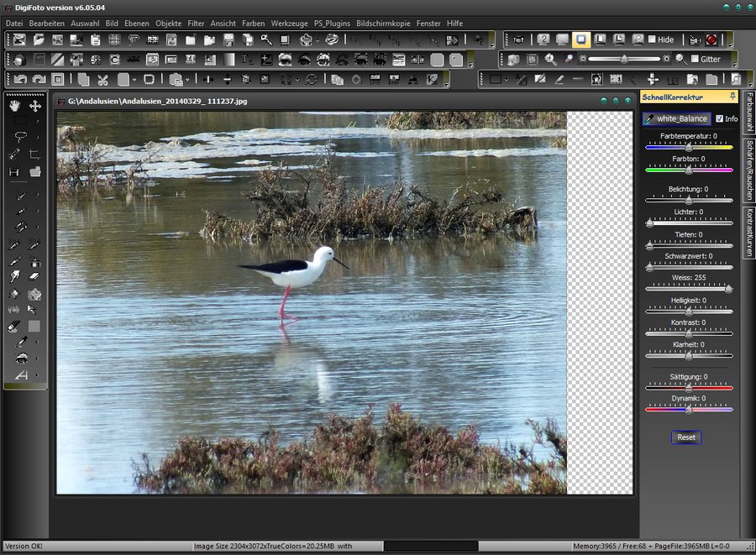756x555 pixels.
Task: Click the Redo arrow icon
Action: (x=38, y=80)
